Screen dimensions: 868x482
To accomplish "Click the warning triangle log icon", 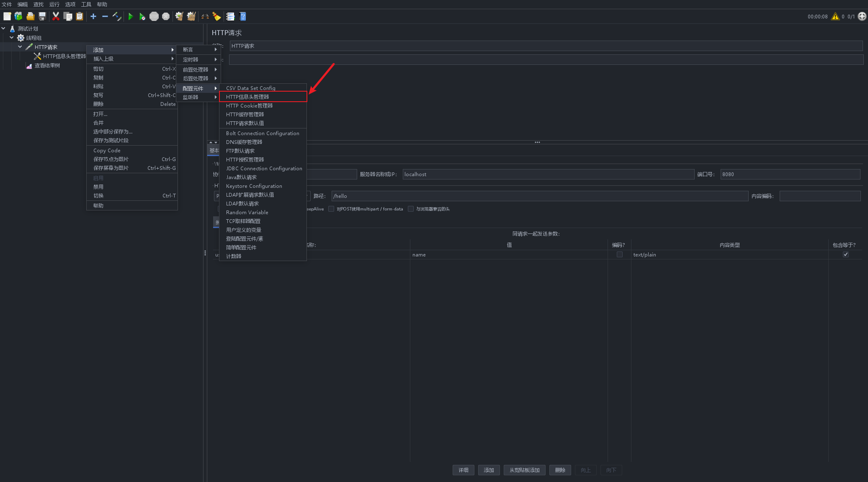I will click(x=835, y=16).
